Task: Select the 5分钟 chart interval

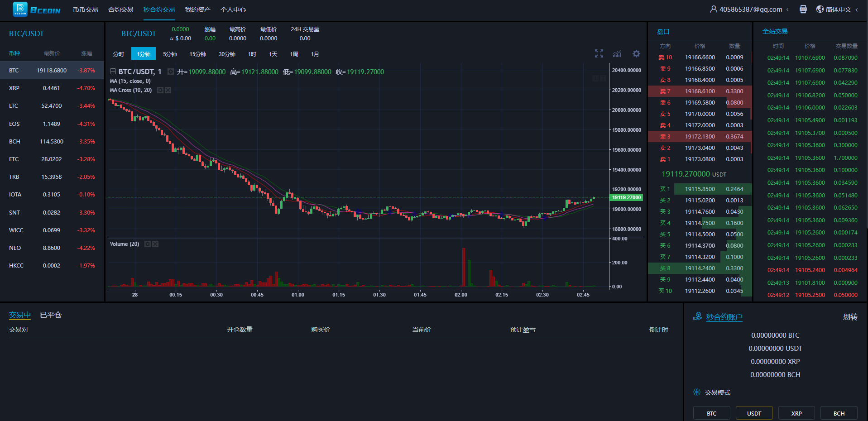Action: pos(170,54)
